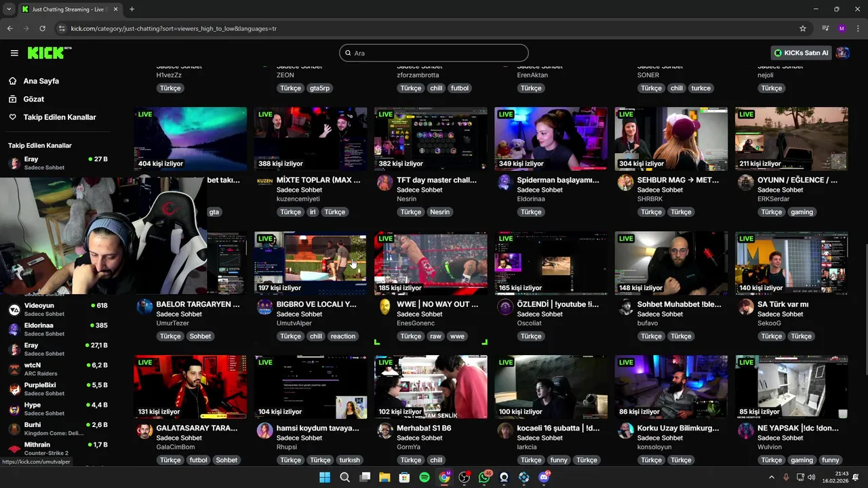Open Takip Edilen Kanallar in the sidebar
Image resolution: width=868 pixels, height=488 pixels.
point(60,117)
